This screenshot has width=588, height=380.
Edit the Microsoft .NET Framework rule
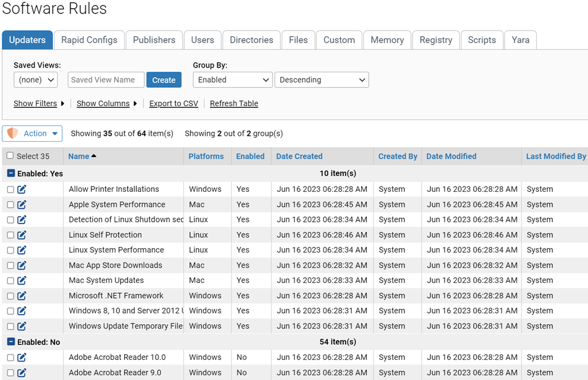click(22, 296)
